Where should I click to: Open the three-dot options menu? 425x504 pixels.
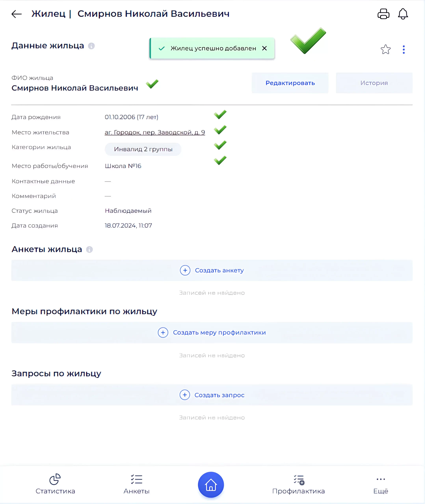404,49
